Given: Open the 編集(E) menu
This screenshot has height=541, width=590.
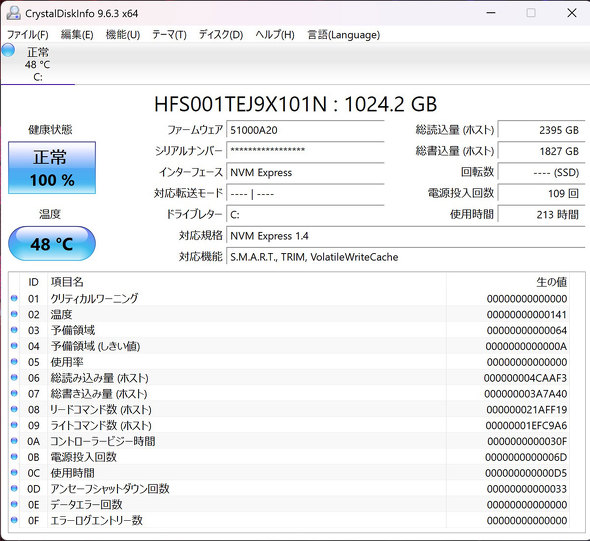Looking at the screenshot, I should pos(77,35).
